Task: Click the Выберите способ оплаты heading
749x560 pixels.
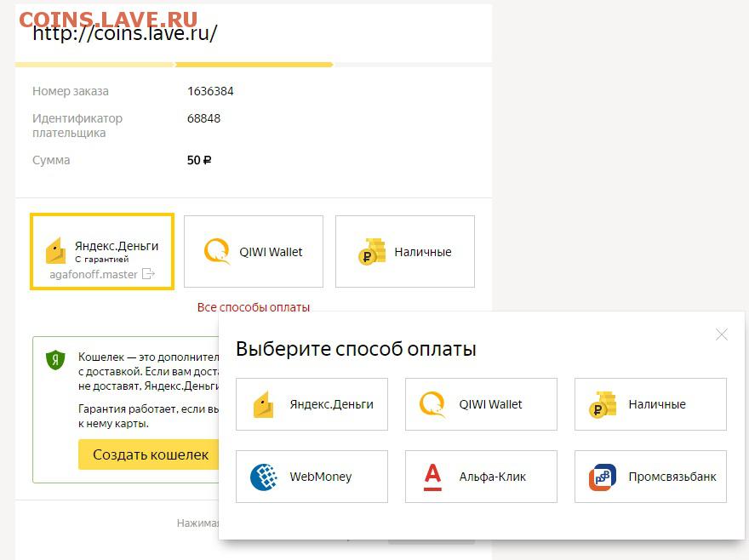Action: (x=356, y=349)
